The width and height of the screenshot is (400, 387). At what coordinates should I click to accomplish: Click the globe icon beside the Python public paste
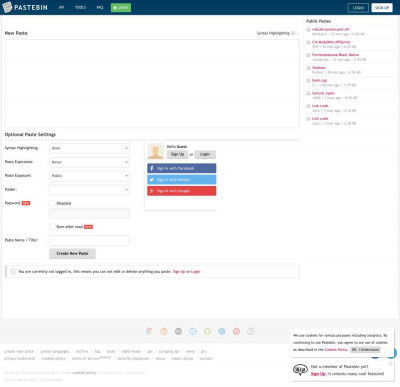308,68
